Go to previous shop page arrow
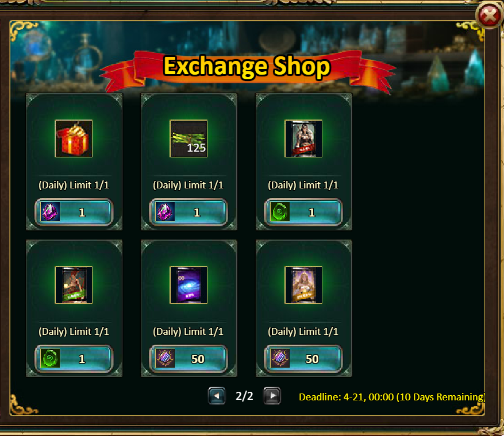 tap(217, 396)
